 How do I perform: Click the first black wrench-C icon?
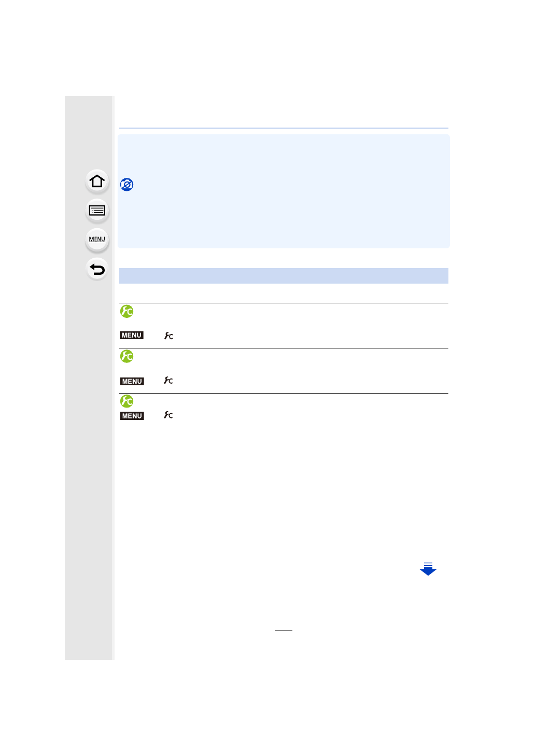pyautogui.click(x=168, y=336)
